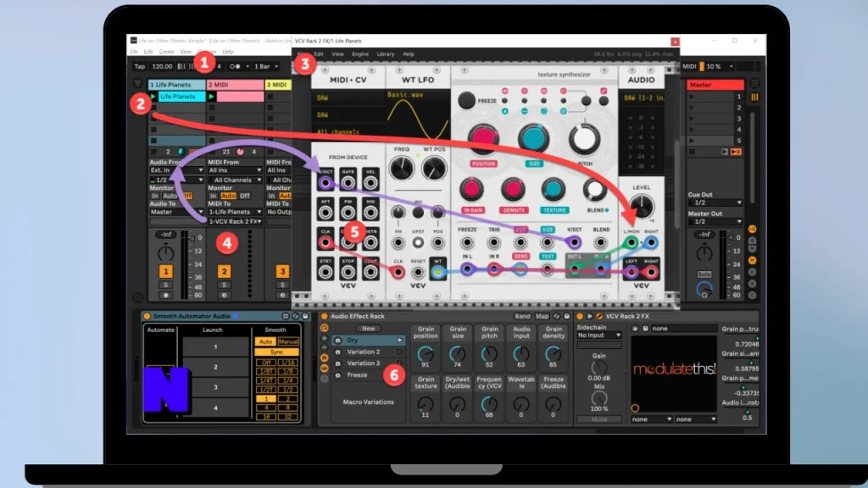The image size is (868, 488).
Task: Open VCV Rack Library menu
Action: point(386,54)
